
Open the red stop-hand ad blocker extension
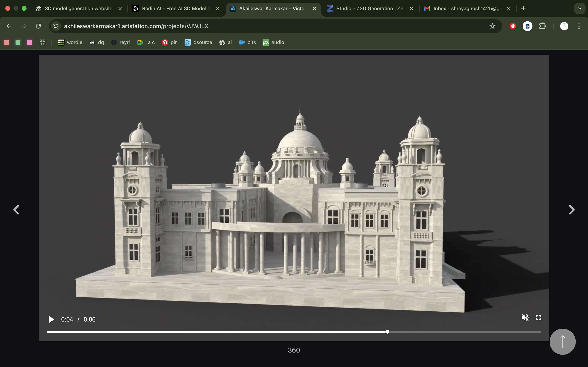coord(513,26)
